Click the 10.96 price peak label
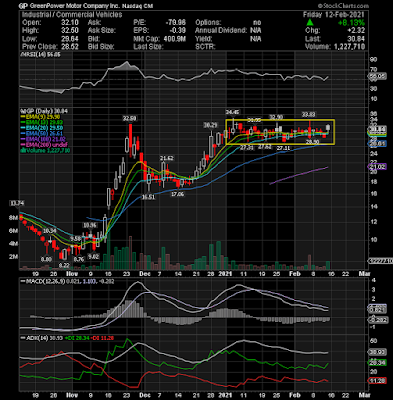 pos(90,226)
